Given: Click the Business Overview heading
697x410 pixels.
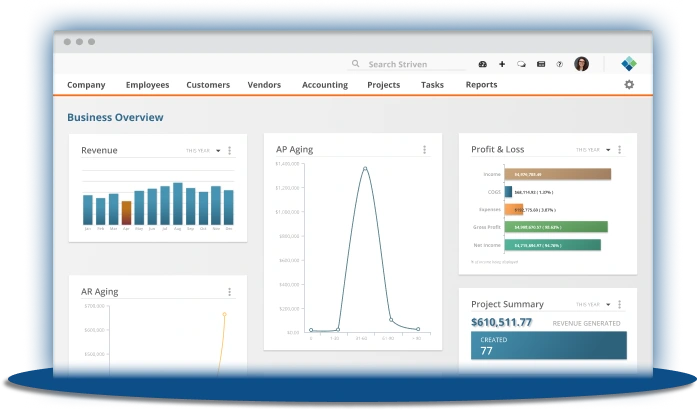Looking at the screenshot, I should [115, 117].
